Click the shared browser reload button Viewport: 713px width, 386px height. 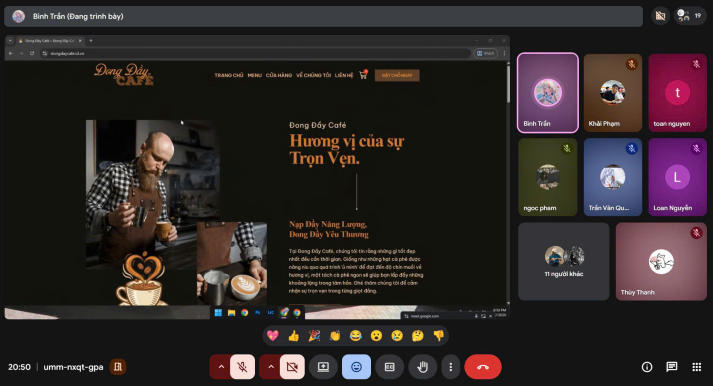(x=32, y=53)
